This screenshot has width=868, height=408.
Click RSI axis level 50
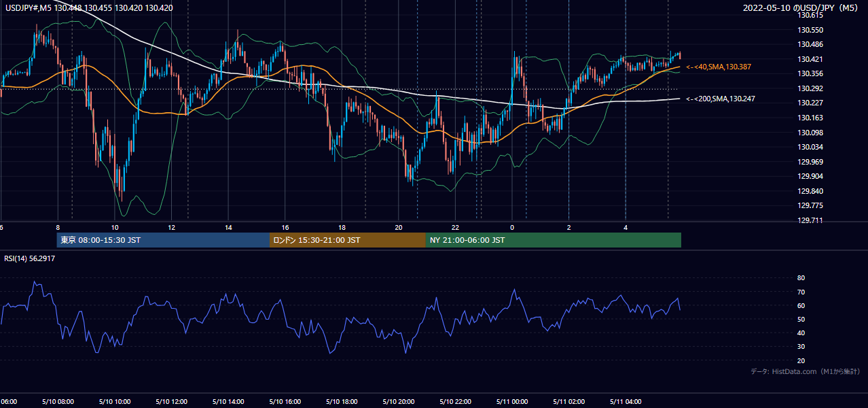click(801, 319)
